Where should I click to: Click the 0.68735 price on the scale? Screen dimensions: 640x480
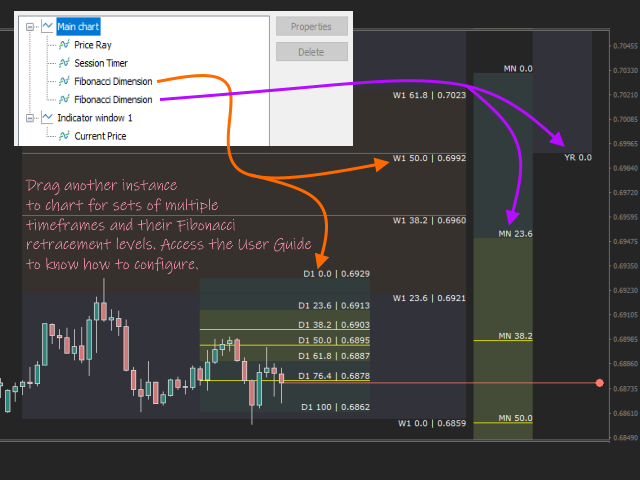625,389
